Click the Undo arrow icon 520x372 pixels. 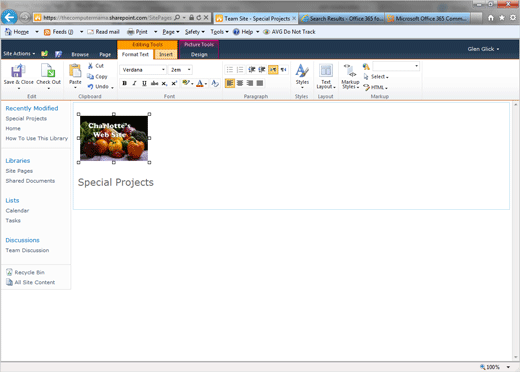[90, 86]
